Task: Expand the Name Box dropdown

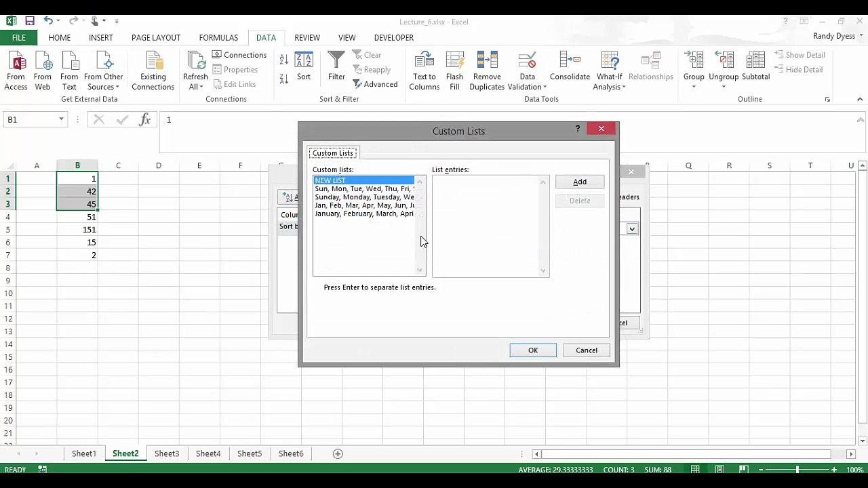Action: (61, 120)
